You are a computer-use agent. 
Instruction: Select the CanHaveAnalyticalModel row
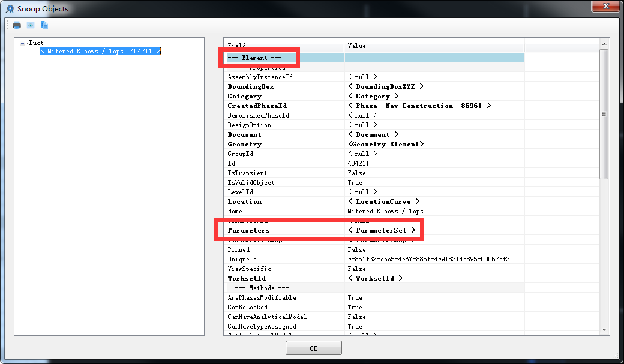[374, 317]
